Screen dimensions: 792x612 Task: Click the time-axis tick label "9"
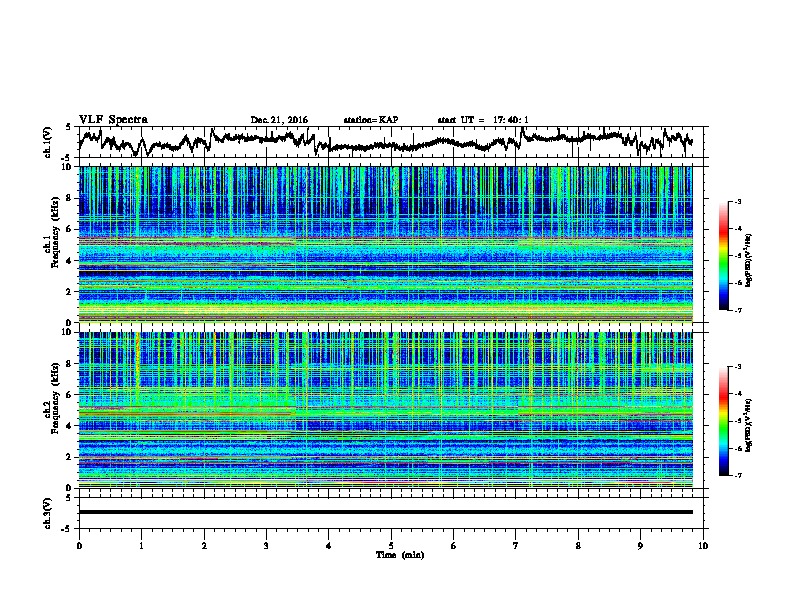click(x=640, y=545)
